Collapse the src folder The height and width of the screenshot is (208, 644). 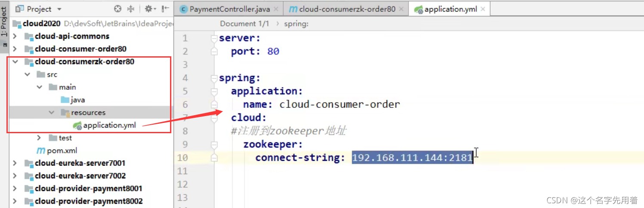[x=27, y=74]
